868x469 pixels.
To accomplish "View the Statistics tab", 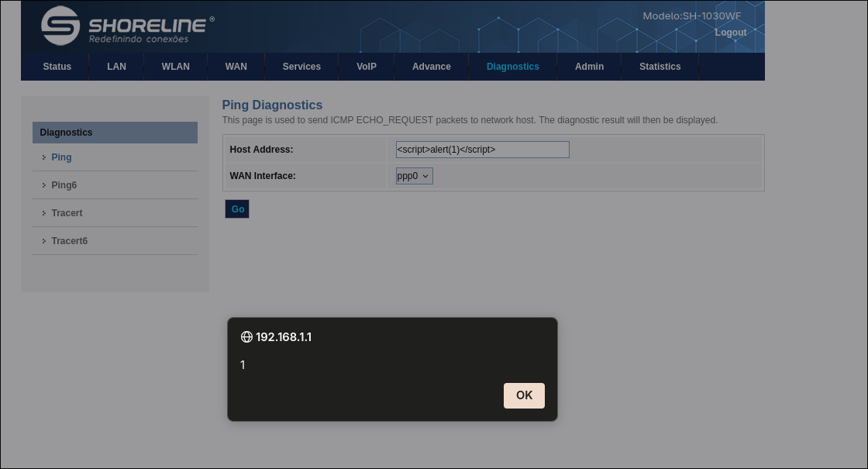I will point(660,67).
